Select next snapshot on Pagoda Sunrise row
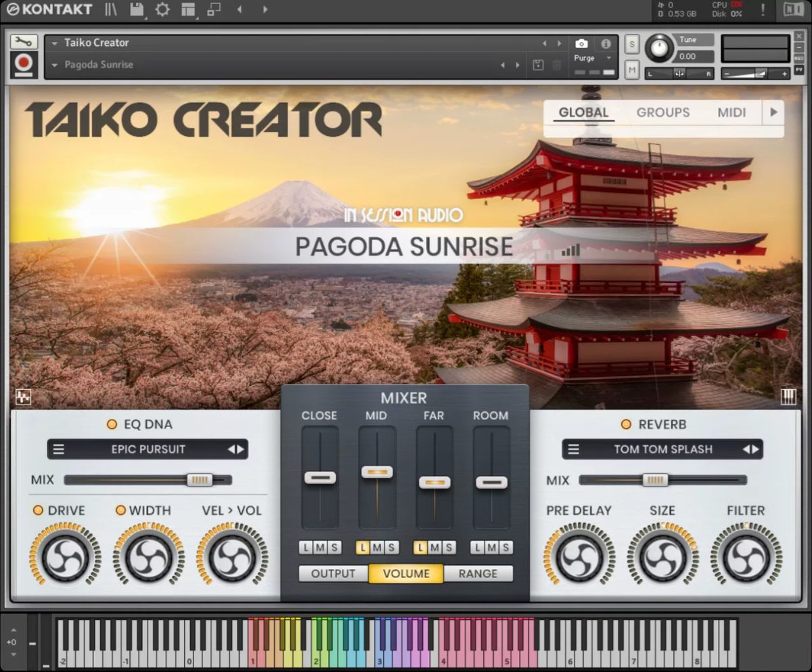The image size is (812, 672). click(x=518, y=65)
